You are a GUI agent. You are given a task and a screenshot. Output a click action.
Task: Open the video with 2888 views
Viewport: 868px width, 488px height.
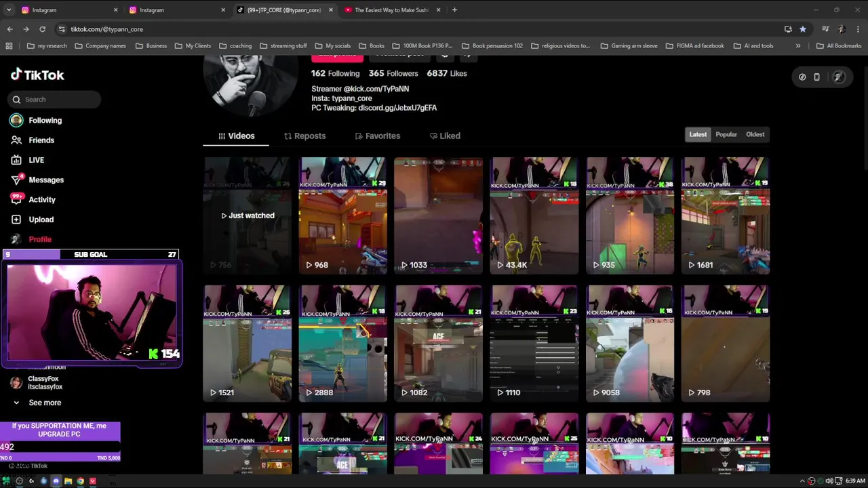click(342, 343)
